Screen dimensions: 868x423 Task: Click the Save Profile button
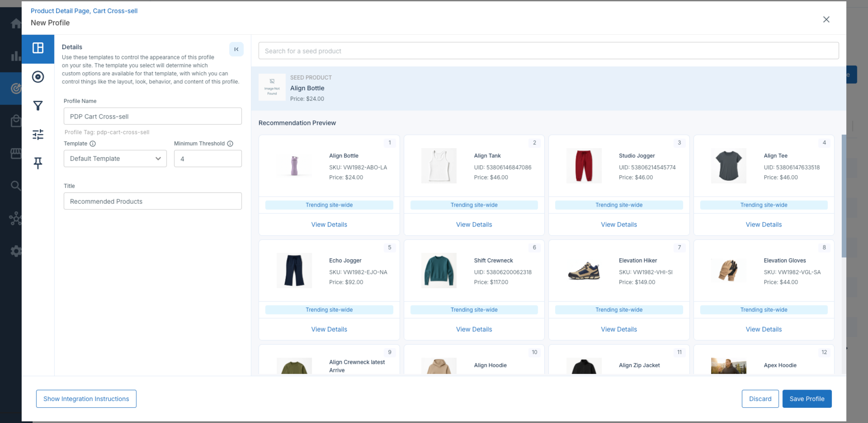tap(807, 399)
